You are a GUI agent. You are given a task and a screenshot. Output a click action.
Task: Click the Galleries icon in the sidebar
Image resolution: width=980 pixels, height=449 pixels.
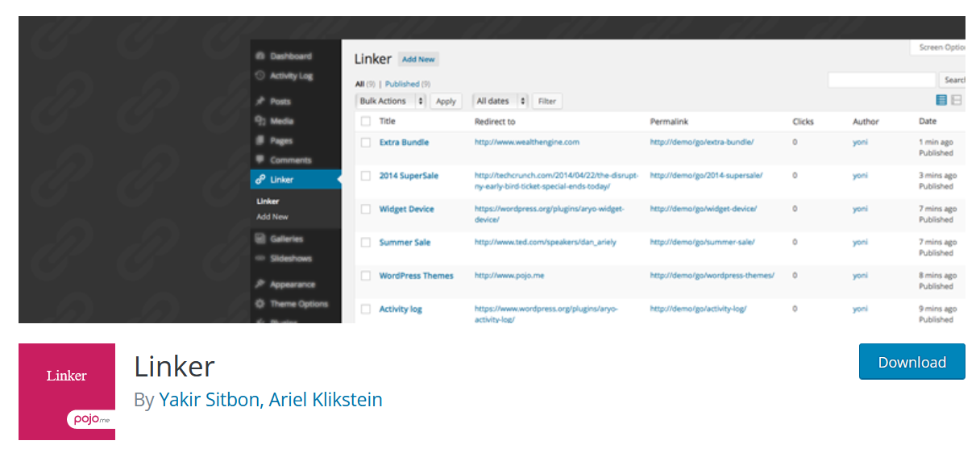pos(260,239)
